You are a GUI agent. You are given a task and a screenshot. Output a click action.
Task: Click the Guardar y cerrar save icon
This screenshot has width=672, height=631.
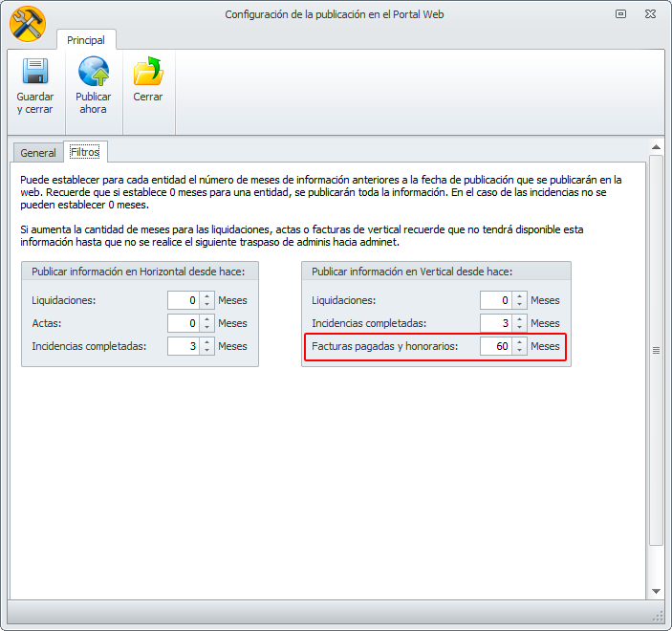click(x=35, y=71)
